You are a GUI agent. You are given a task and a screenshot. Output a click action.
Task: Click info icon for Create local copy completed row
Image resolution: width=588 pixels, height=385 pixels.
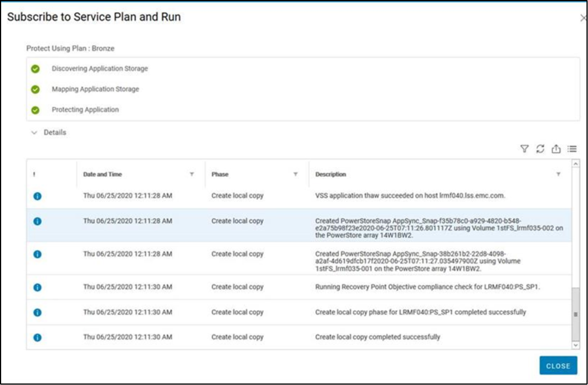tap(37, 338)
